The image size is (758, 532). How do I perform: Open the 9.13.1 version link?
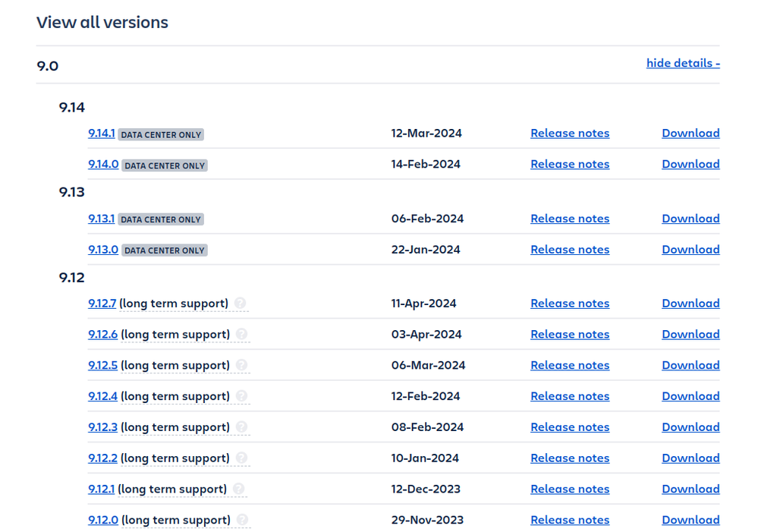pos(102,219)
